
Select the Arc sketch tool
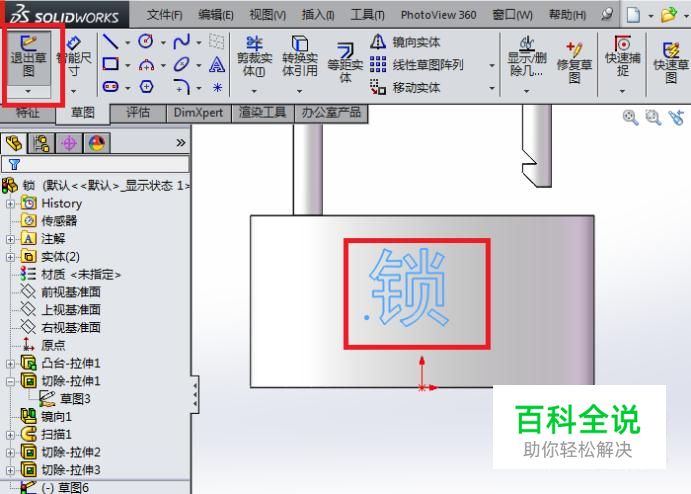pos(146,65)
